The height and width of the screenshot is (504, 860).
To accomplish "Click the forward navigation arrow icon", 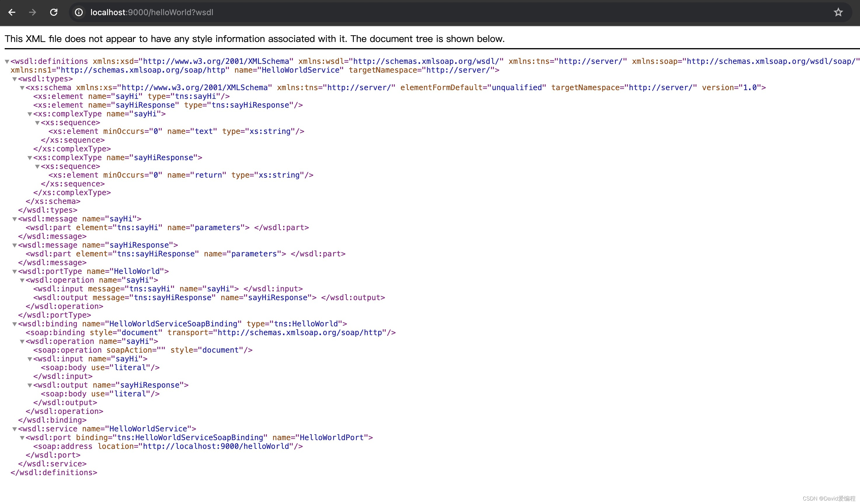I will pyautogui.click(x=32, y=12).
